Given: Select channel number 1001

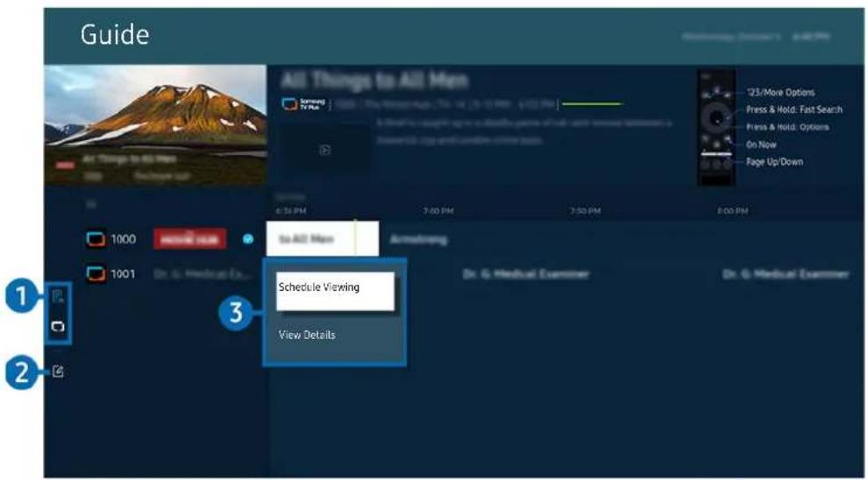Looking at the screenshot, I should click(x=123, y=273).
